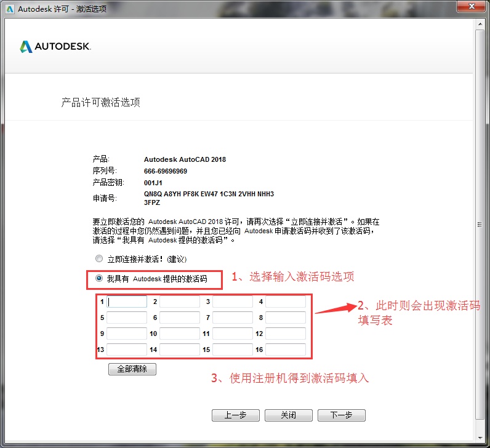The height and width of the screenshot is (448, 490).
Task: Click activation code field 8
Action: 286,318
